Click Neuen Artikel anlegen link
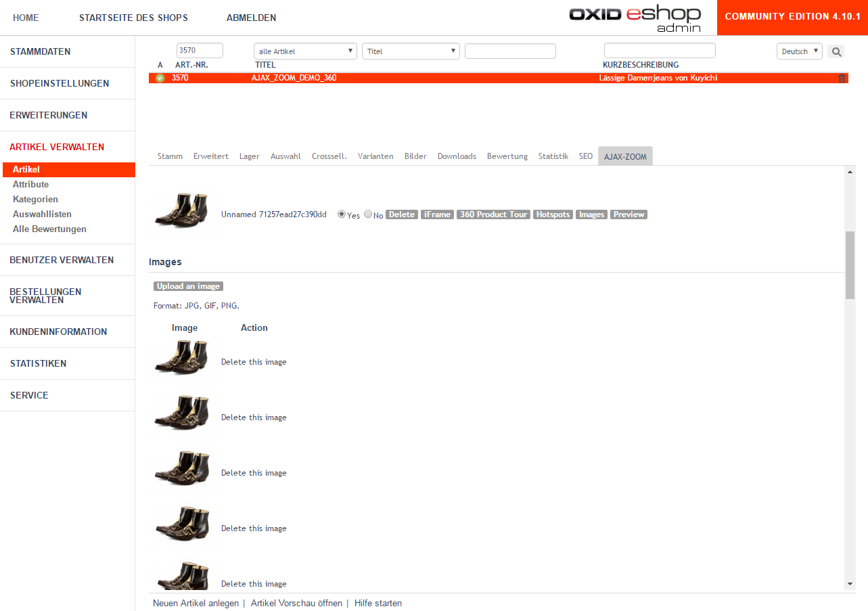The image size is (868, 611). point(196,603)
